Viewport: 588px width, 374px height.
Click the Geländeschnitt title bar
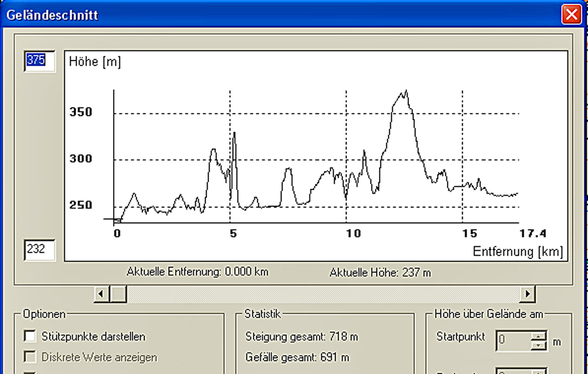[x=261, y=14]
